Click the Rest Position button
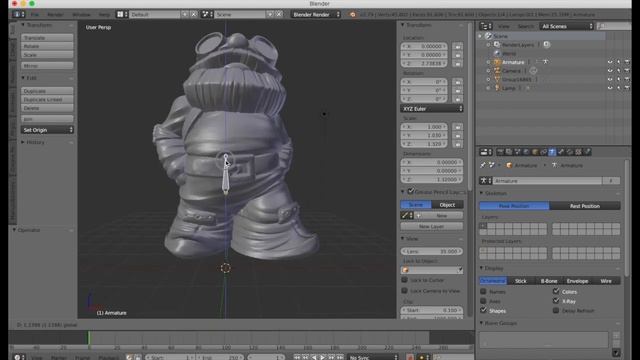Viewport: 640px width, 360px height. (585, 206)
